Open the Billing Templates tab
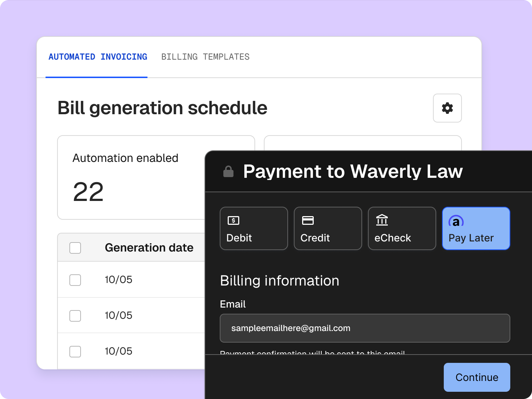 (205, 57)
